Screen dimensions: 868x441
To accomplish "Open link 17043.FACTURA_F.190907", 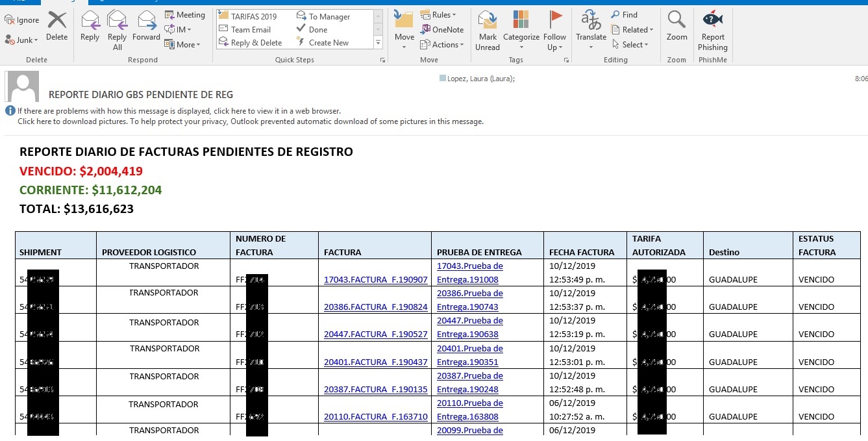I will pos(376,280).
